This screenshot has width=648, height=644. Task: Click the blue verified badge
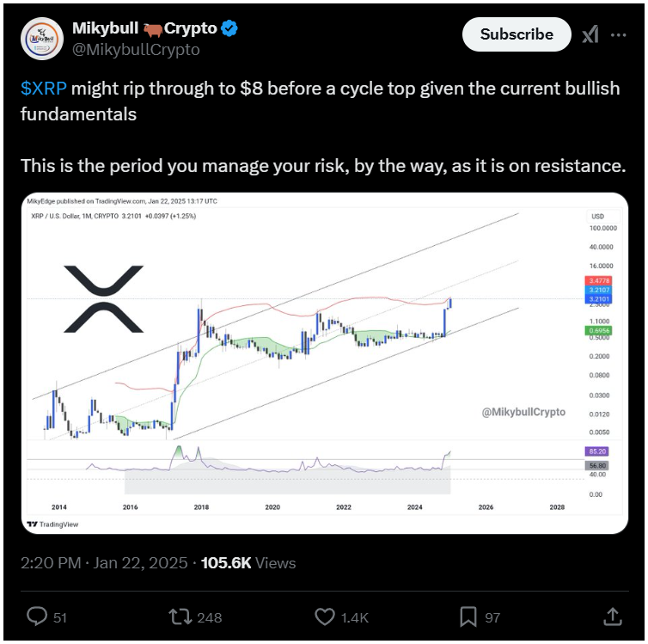coord(229,28)
